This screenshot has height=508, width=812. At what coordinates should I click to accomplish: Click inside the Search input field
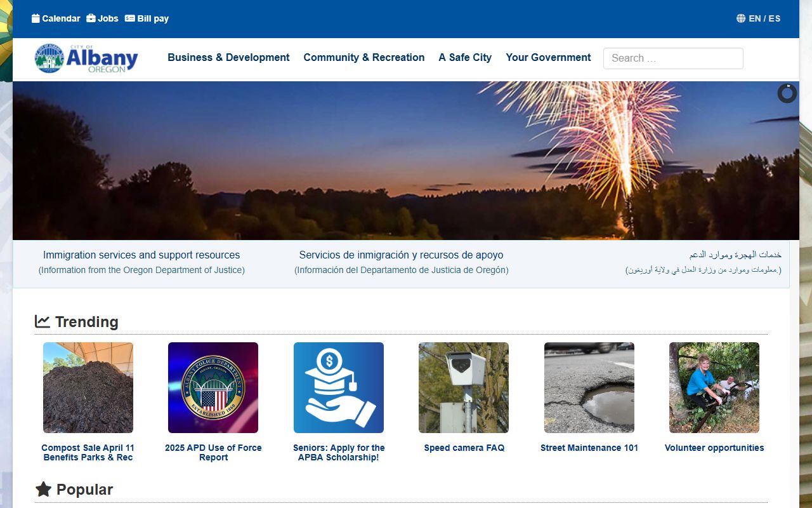[673, 58]
